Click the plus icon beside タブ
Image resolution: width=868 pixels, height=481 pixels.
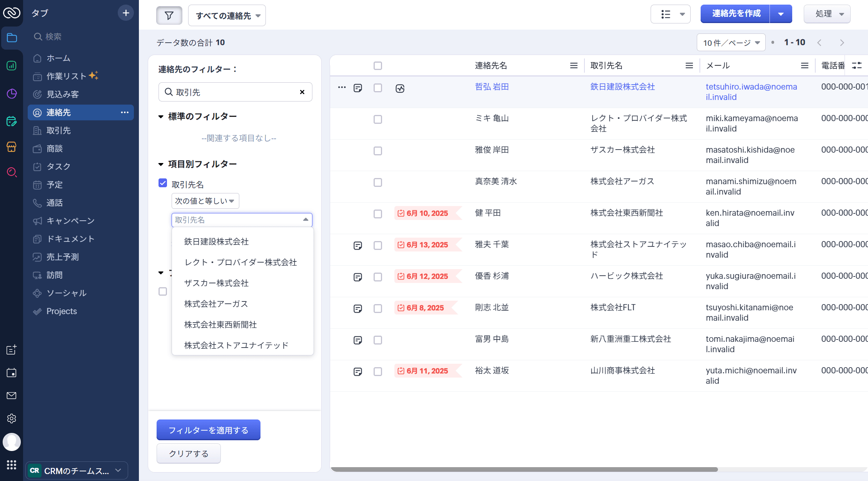click(126, 13)
